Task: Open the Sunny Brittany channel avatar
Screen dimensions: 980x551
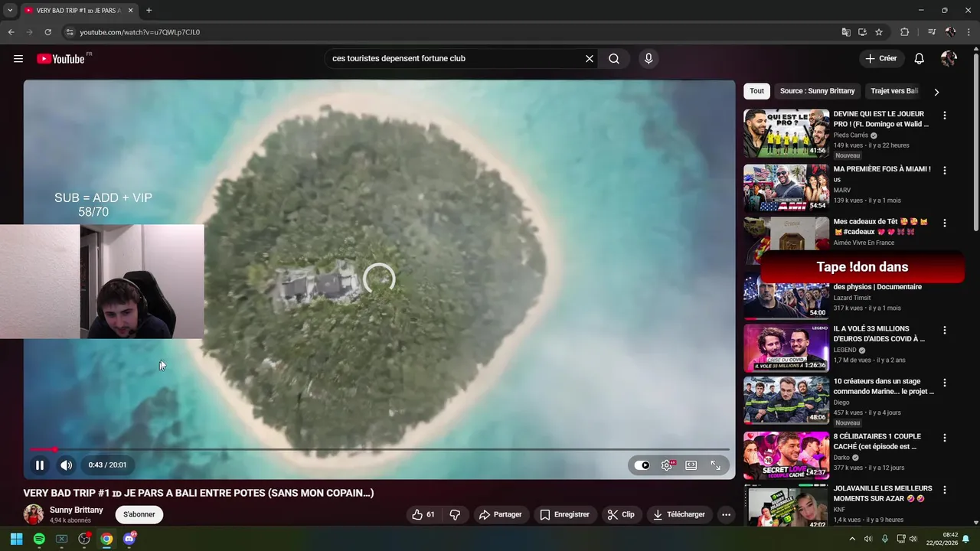Action: tap(34, 514)
